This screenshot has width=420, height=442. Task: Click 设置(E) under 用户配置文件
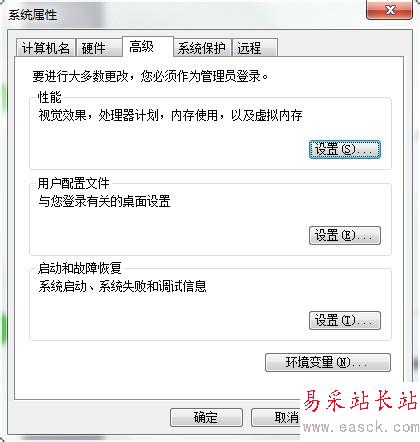(x=345, y=235)
